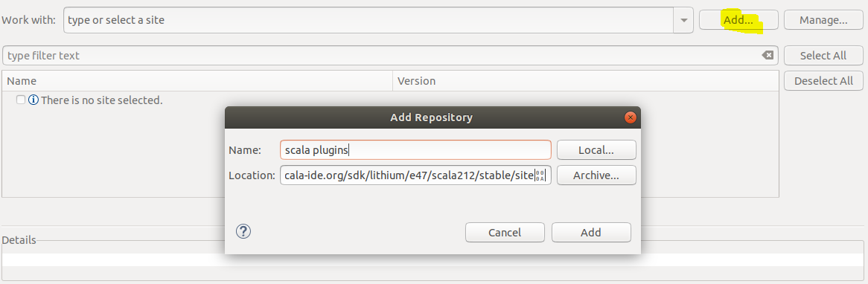Browse a local repository with Local...
868x284 pixels.
click(x=596, y=149)
